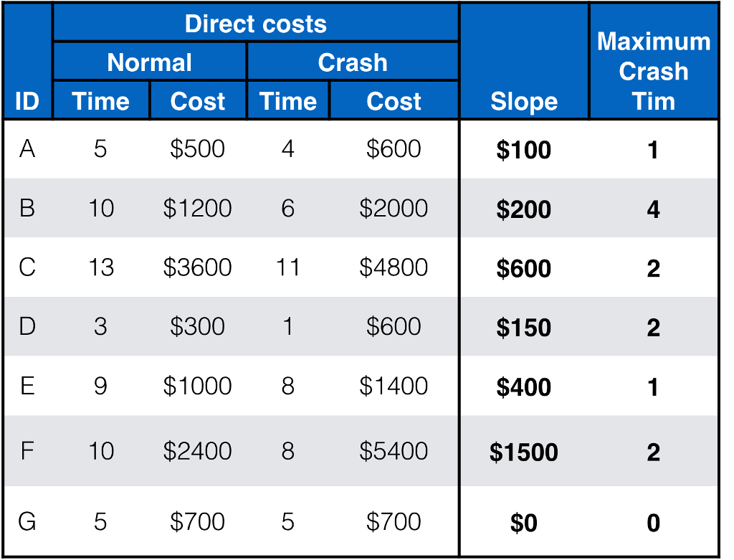The image size is (734, 560).
Task: Click the Direct costs header cell
Action: 255,24
